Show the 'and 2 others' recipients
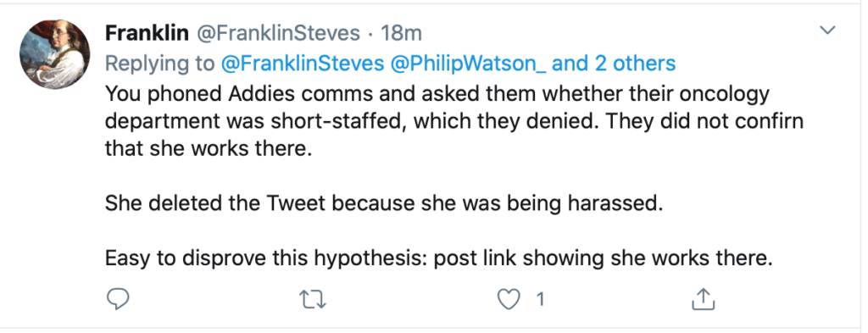Viewport: 868px width, 333px height. [614, 63]
